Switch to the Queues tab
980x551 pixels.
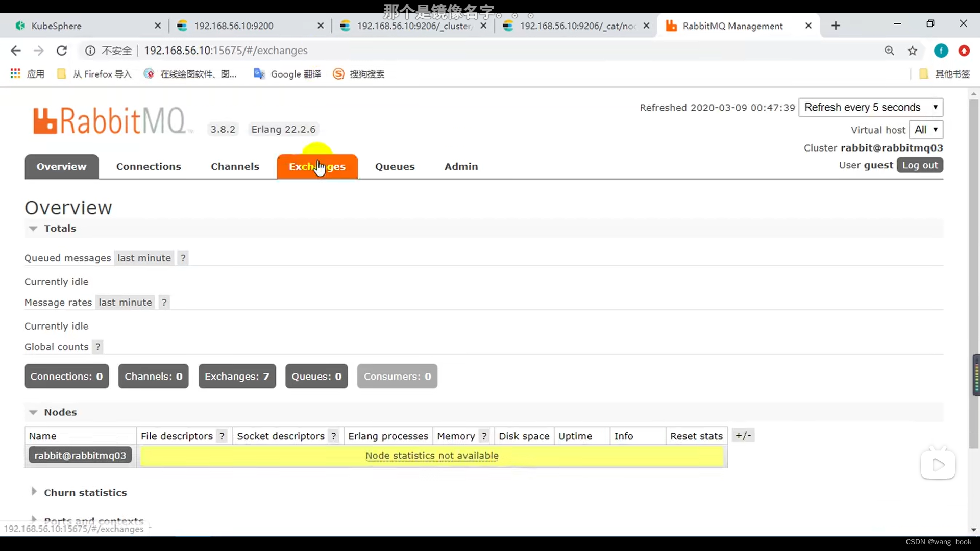[395, 166]
